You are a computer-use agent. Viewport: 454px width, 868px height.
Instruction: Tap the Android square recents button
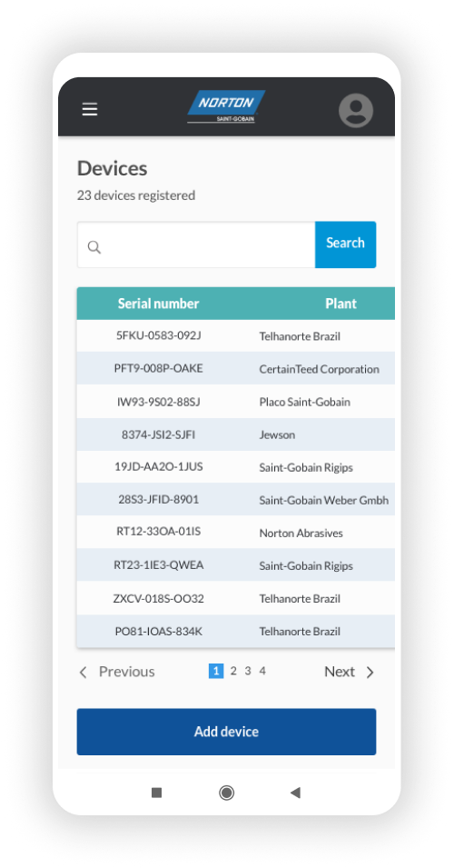pos(156,793)
